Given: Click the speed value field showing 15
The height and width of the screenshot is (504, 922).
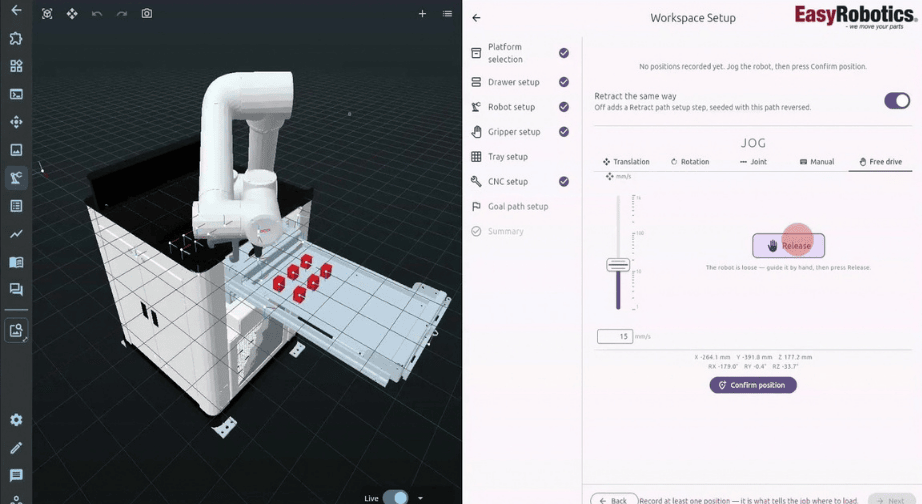Looking at the screenshot, I should [x=614, y=336].
